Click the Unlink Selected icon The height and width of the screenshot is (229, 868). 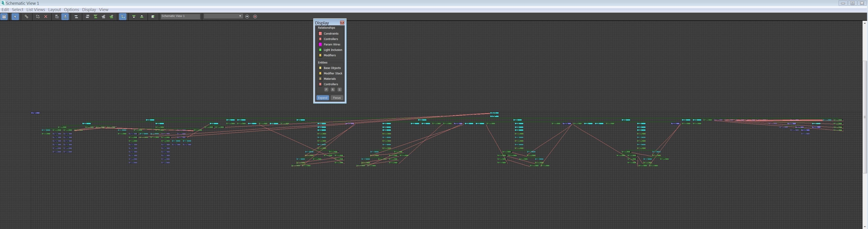(x=38, y=17)
